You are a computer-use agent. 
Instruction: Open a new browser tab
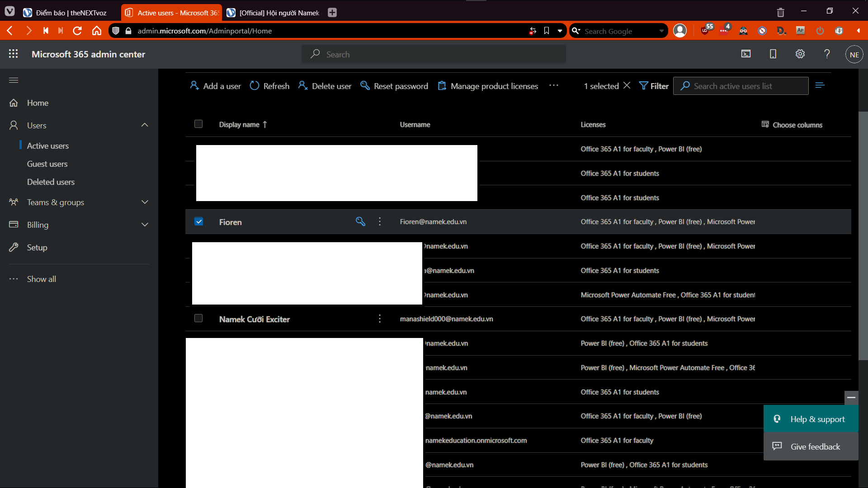(332, 13)
